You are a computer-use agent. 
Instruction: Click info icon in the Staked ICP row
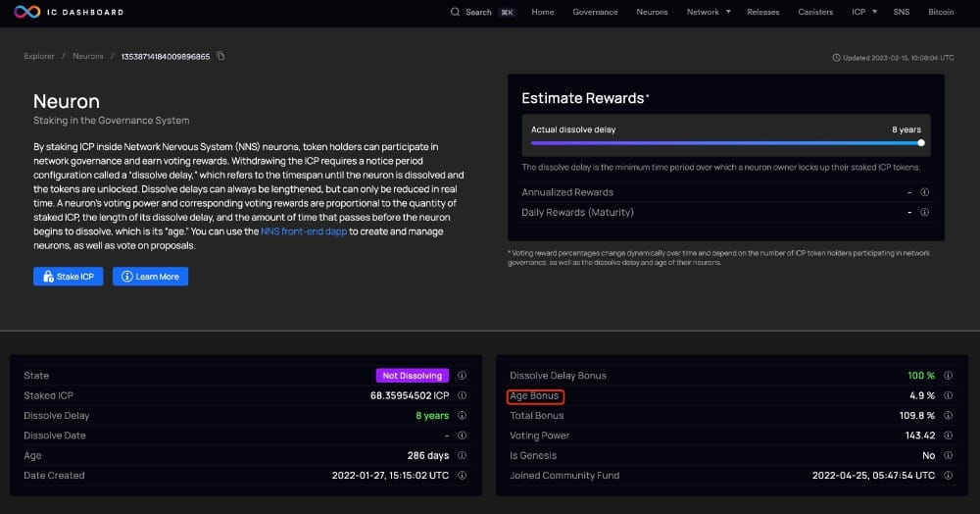click(462, 395)
